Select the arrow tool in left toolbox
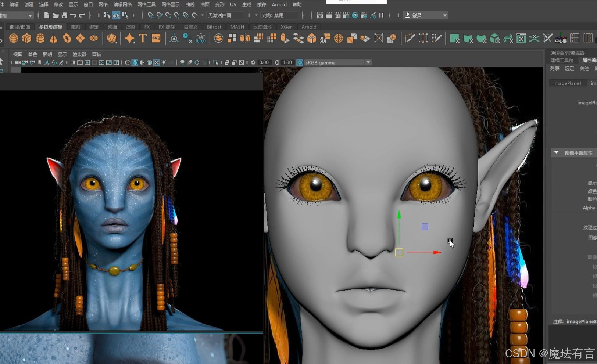Screen dimensions: 597x364 (x=1, y=61)
